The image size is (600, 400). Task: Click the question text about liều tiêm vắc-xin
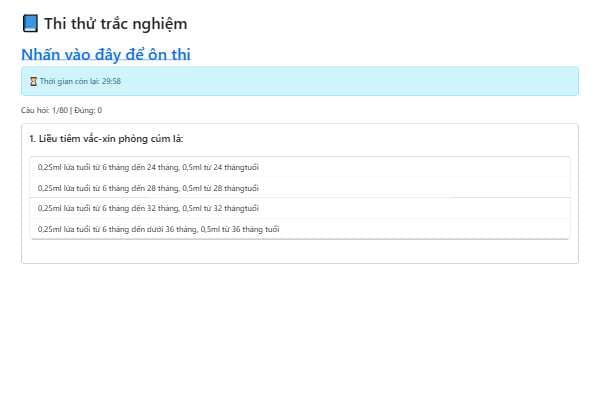pos(110,138)
